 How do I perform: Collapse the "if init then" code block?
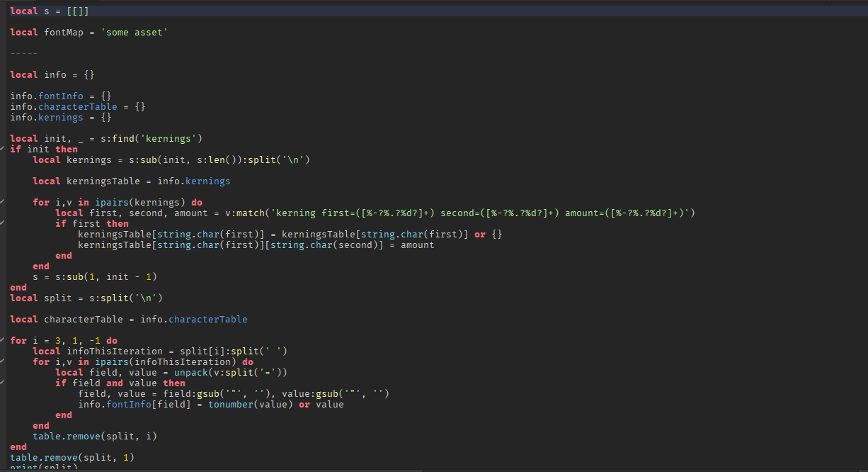(4, 149)
